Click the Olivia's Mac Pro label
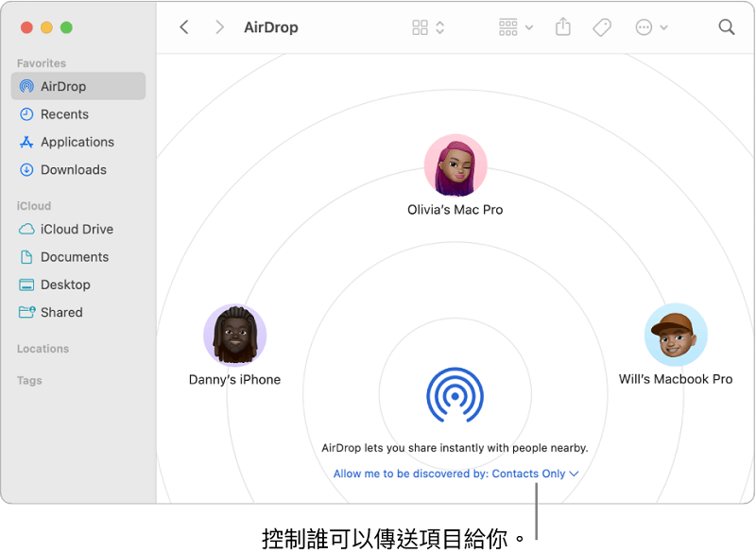Viewport: 756px width, 553px height. pos(455,210)
